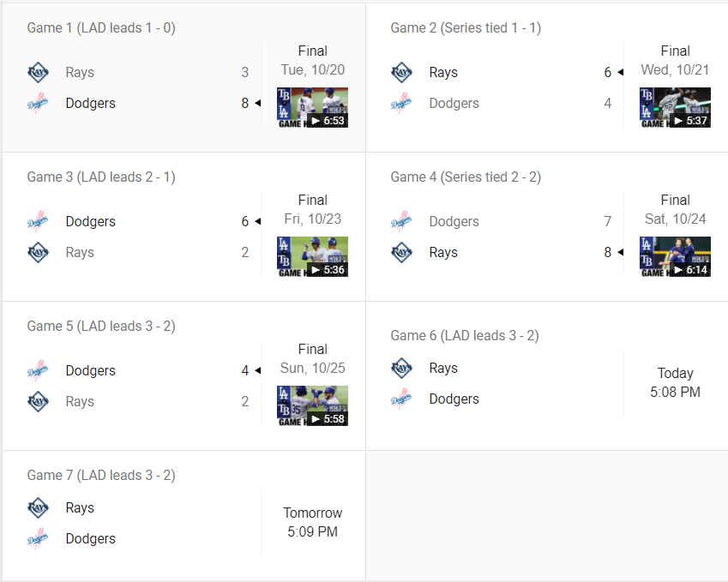Click Dodgers logo in Game 5

38,371
